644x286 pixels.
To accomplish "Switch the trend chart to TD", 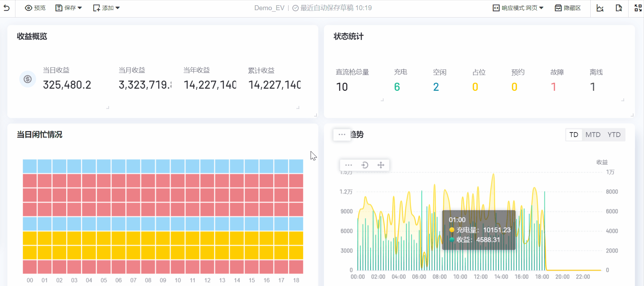I will [x=574, y=135].
